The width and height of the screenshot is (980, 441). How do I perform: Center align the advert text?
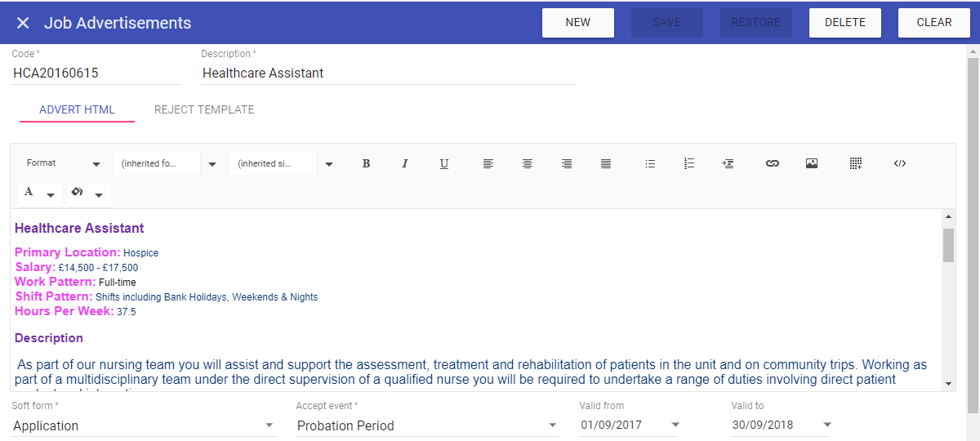coord(528,163)
